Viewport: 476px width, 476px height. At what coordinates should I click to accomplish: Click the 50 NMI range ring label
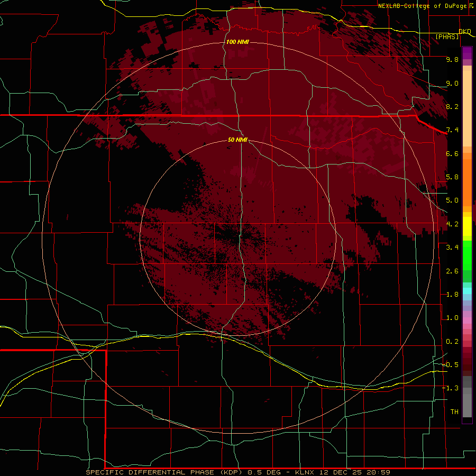coord(237,140)
